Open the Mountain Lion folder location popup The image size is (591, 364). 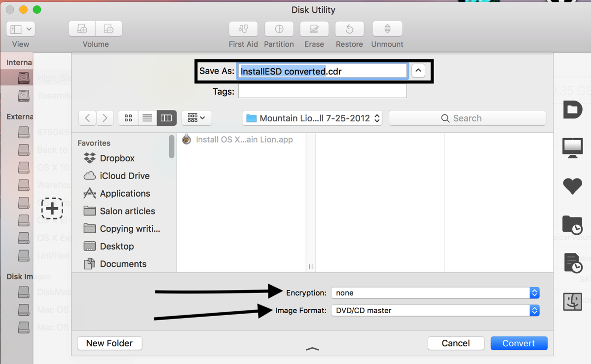(x=312, y=118)
